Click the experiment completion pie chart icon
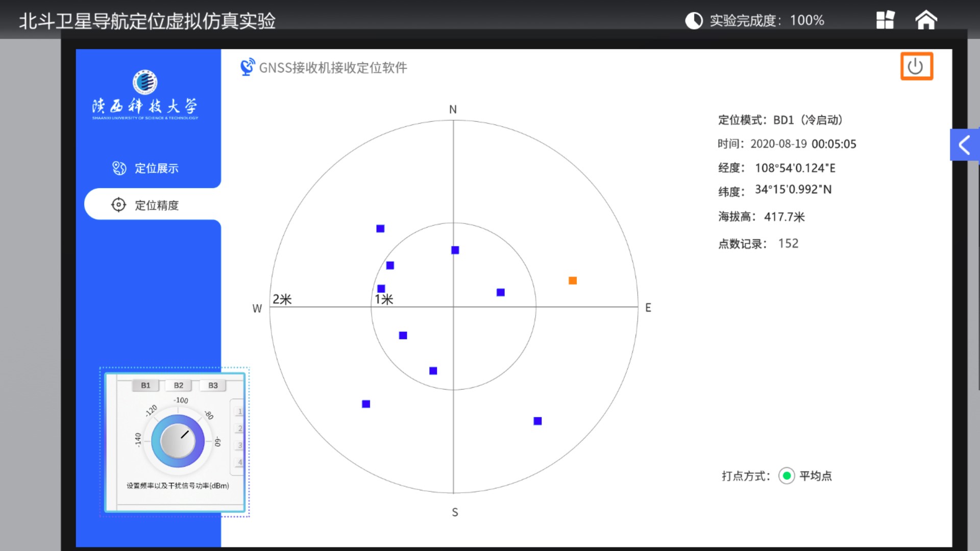The width and height of the screenshot is (980, 551). pos(694,20)
